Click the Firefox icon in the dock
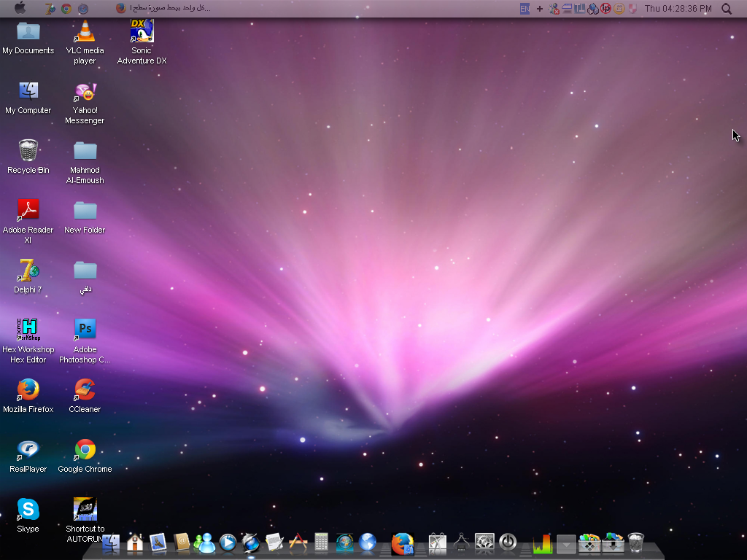 (x=402, y=543)
